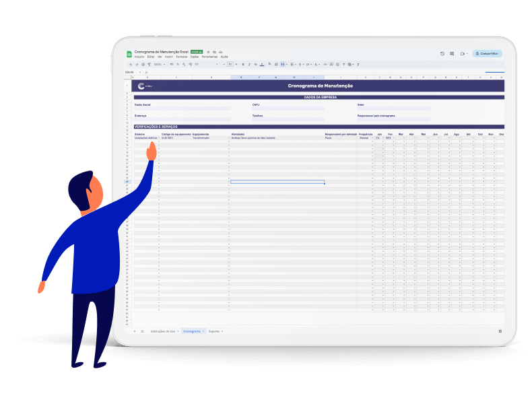
Task: Open the Arquivo menu
Action: [x=139, y=57]
